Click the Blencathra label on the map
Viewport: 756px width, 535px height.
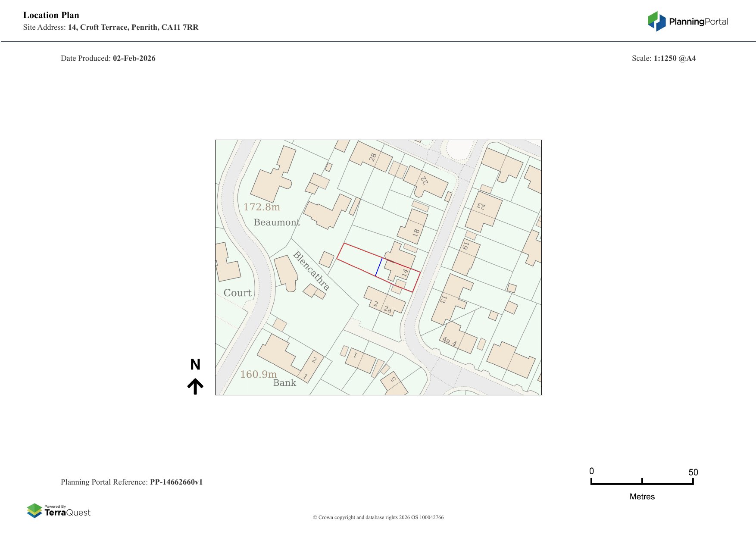point(311,271)
